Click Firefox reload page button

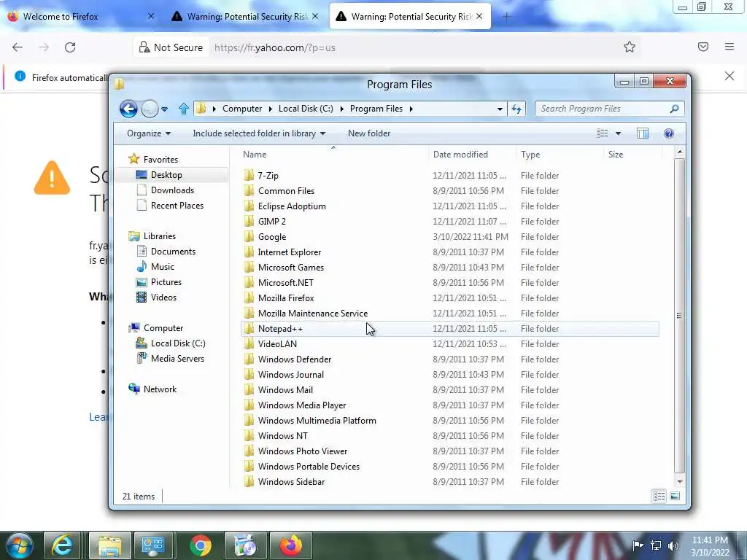70,47
